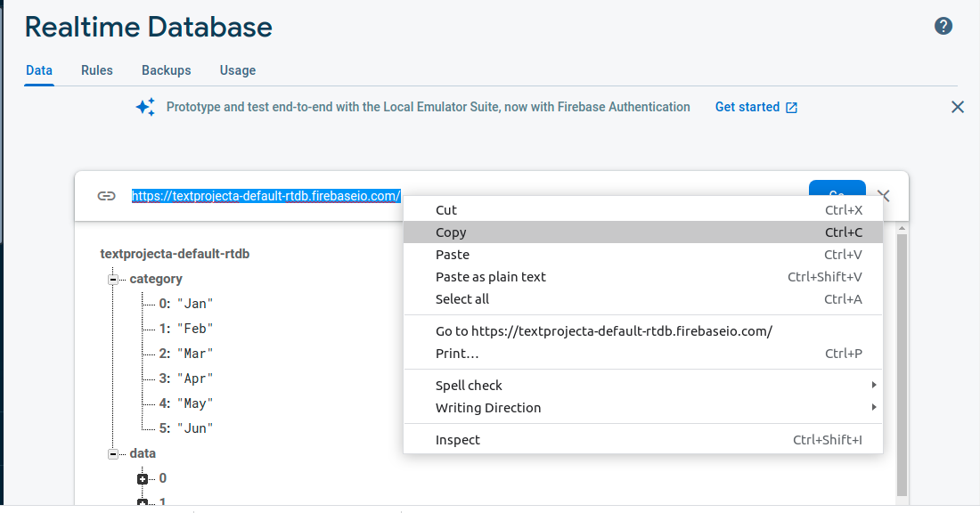This screenshot has height=513, width=980.
Task: Click the selected database URL field
Action: 265,196
